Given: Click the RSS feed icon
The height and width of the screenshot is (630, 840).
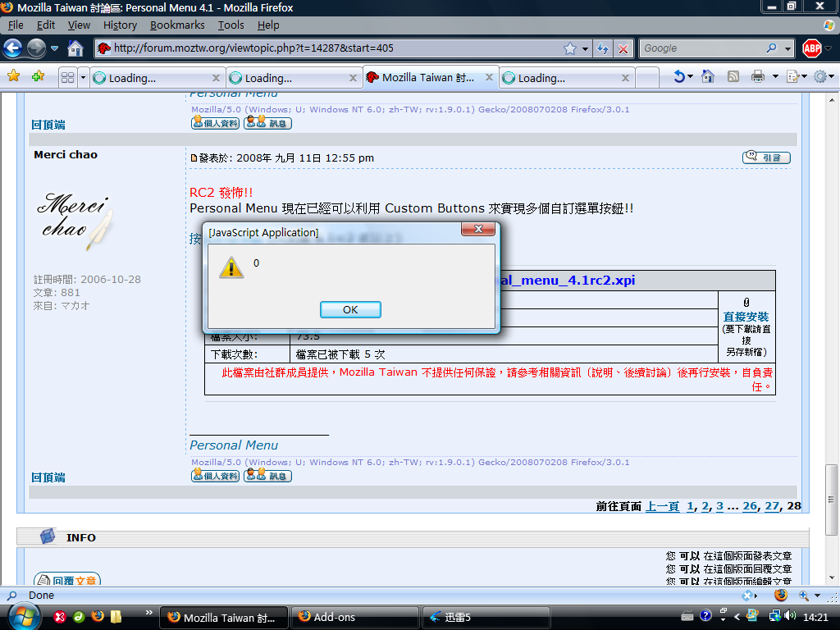Looking at the screenshot, I should point(733,76).
